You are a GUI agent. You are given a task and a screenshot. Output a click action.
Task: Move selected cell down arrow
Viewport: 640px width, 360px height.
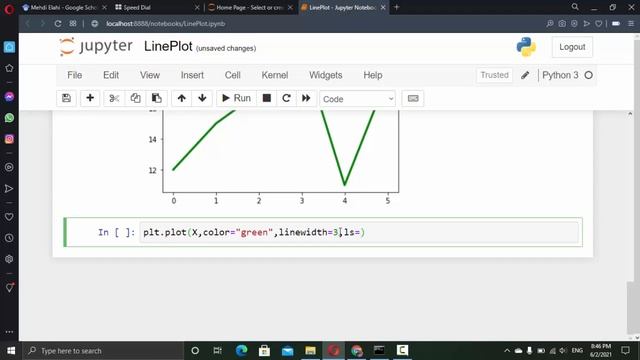coord(202,98)
